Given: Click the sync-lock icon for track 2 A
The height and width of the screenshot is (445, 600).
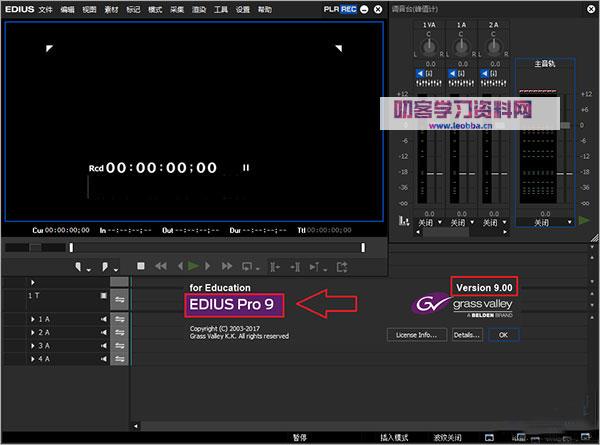Looking at the screenshot, I should point(119,333).
